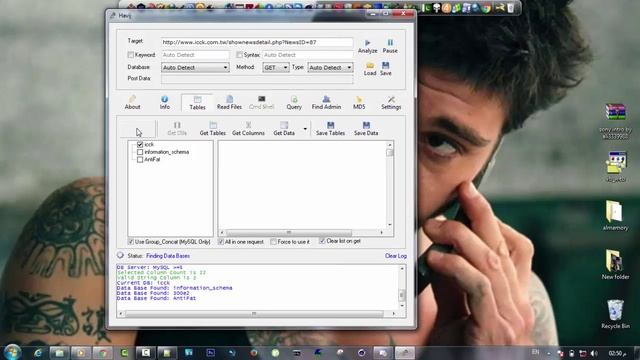
Task: Open the New folder desktop icon
Action: click(615, 264)
